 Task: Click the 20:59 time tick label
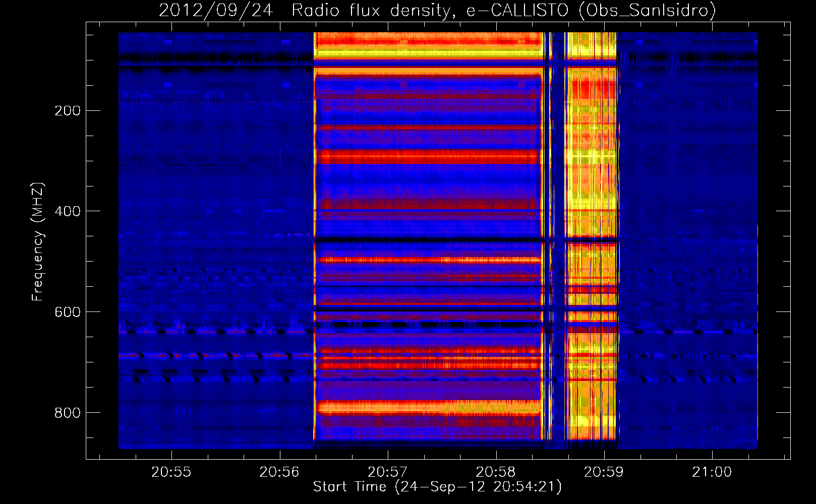tap(604, 472)
